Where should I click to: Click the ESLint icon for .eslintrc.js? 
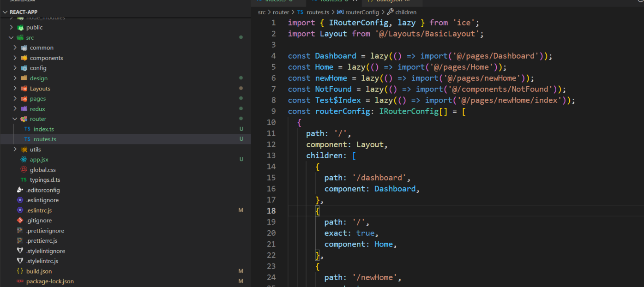[x=20, y=210]
